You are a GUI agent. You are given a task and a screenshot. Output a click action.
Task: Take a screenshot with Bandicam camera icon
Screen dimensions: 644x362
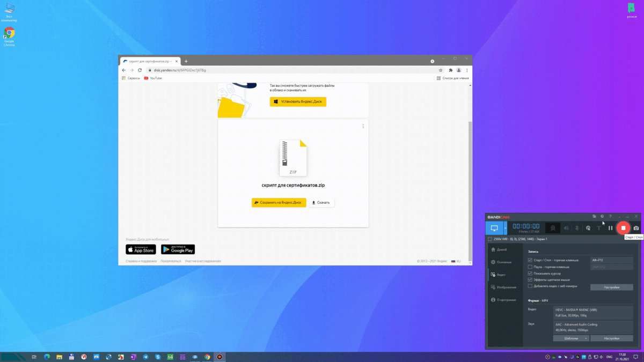tap(636, 228)
